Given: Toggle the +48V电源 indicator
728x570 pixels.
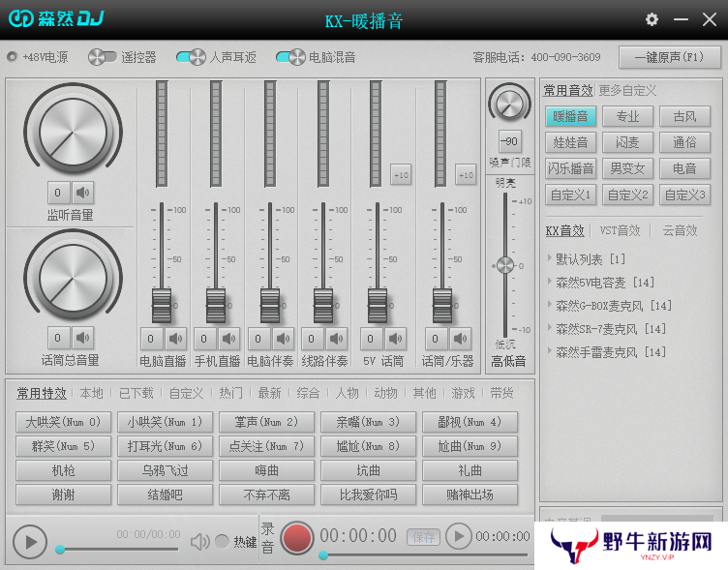Looking at the screenshot, I should [x=12, y=57].
